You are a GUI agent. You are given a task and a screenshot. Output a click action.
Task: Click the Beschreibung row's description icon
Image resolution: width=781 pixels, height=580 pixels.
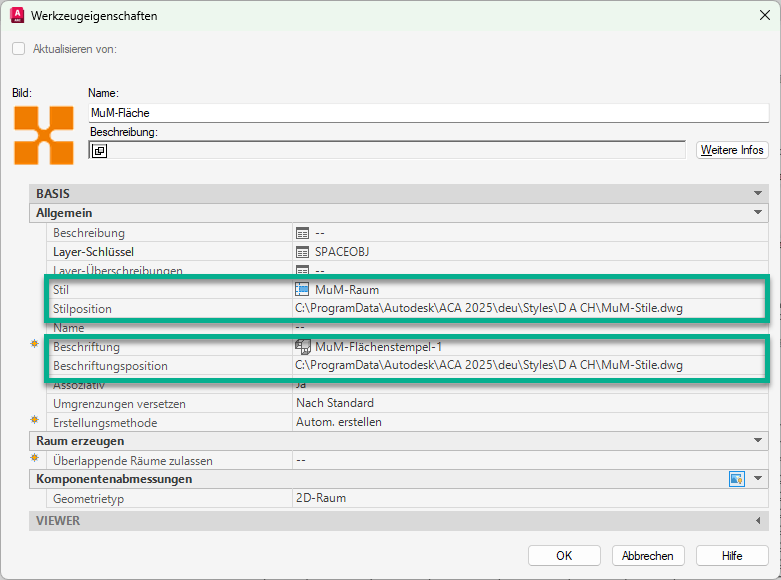303,233
